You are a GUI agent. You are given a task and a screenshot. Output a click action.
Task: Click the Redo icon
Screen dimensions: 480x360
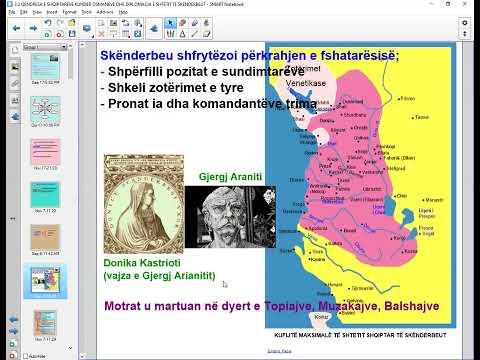(x=60, y=23)
